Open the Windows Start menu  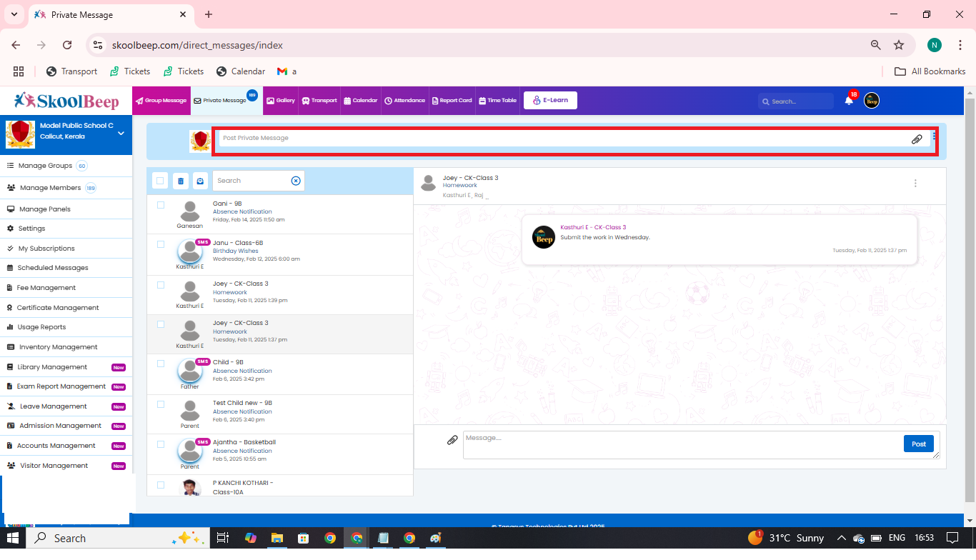pyautogui.click(x=13, y=538)
